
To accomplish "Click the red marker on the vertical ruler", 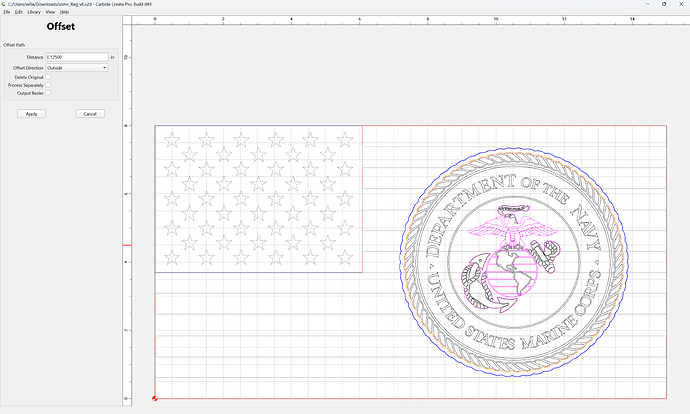I will 127,245.
